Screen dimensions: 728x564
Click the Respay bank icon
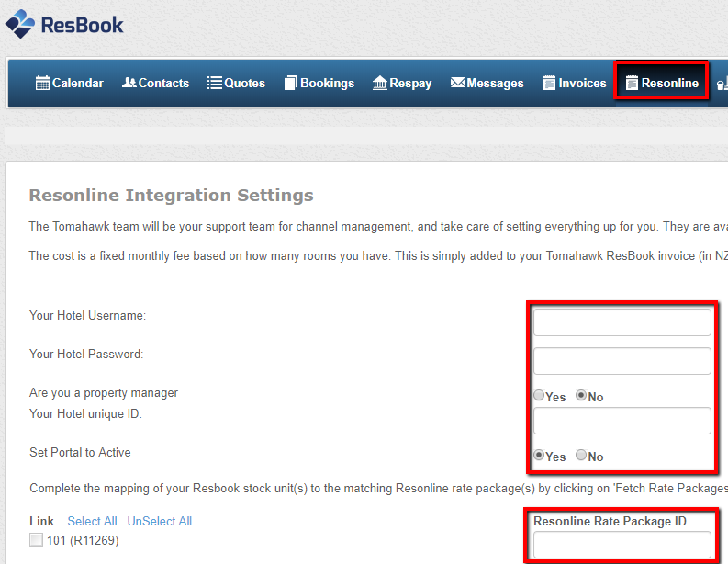379,83
